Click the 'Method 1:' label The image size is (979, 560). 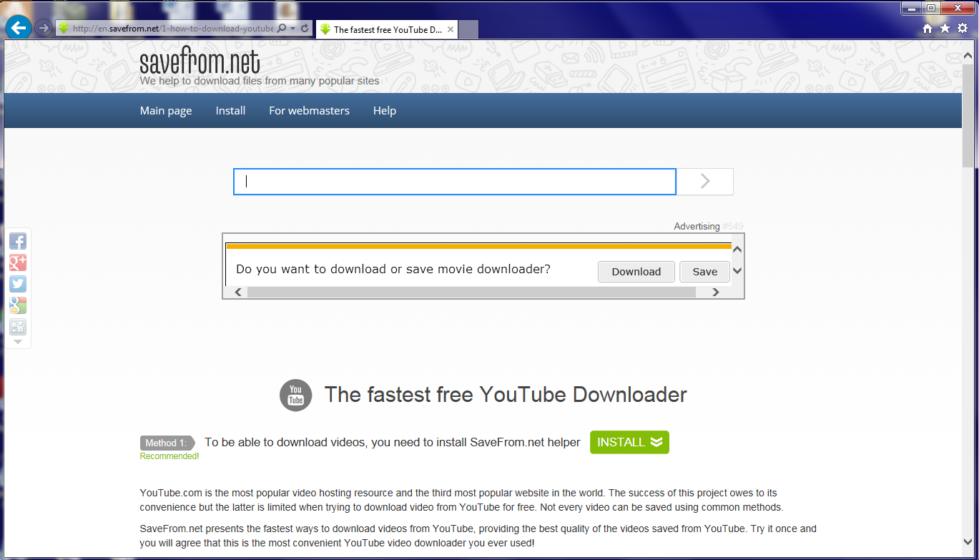tap(167, 443)
